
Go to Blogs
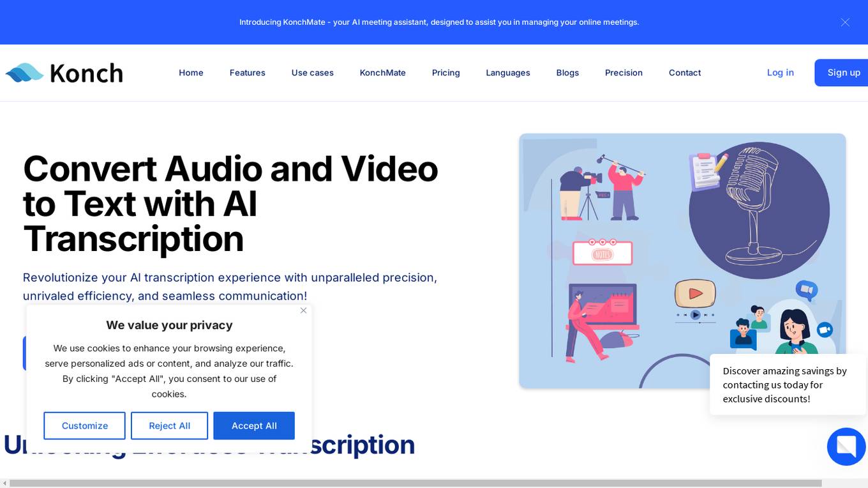click(567, 73)
